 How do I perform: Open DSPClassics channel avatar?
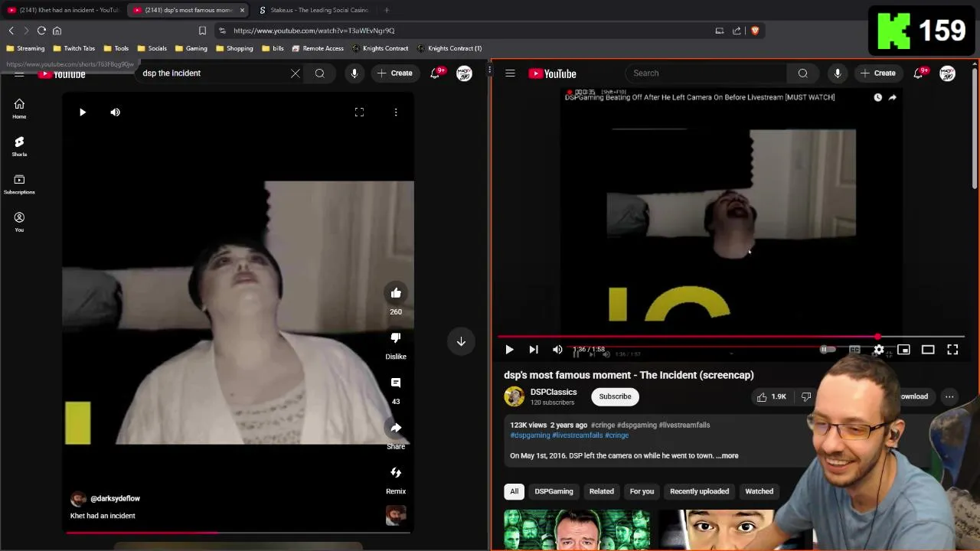click(514, 396)
